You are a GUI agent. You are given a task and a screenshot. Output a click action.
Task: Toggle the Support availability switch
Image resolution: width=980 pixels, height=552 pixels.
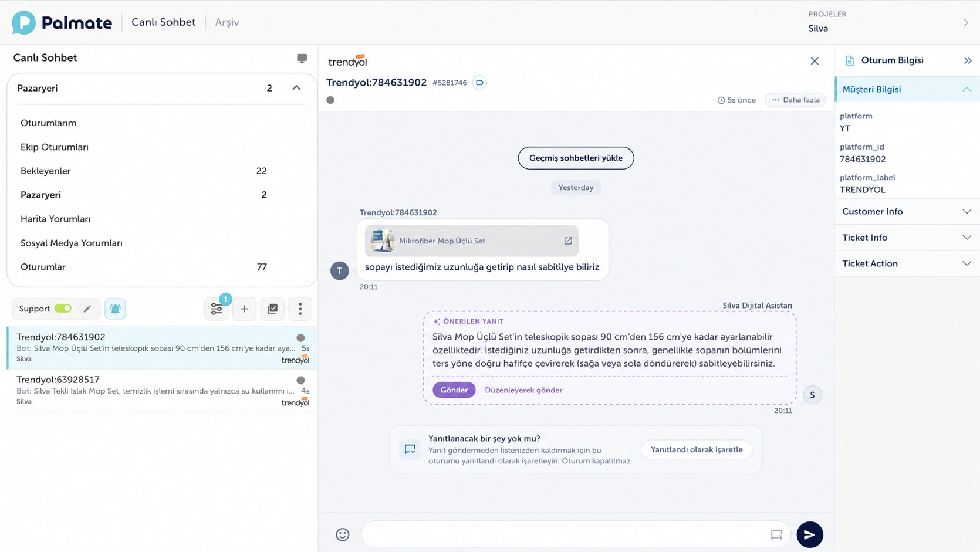tap(63, 309)
